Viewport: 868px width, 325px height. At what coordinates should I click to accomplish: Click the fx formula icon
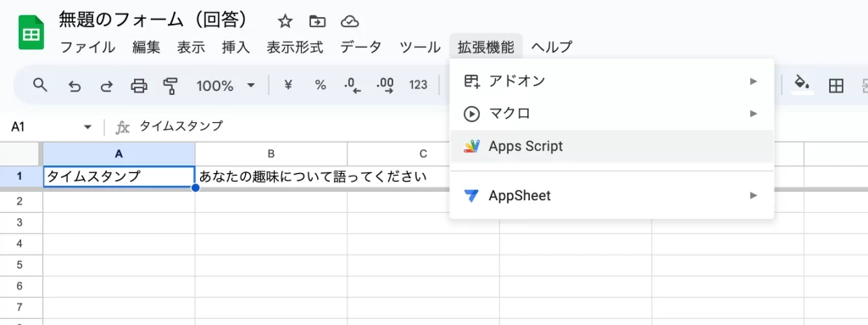pyautogui.click(x=122, y=127)
